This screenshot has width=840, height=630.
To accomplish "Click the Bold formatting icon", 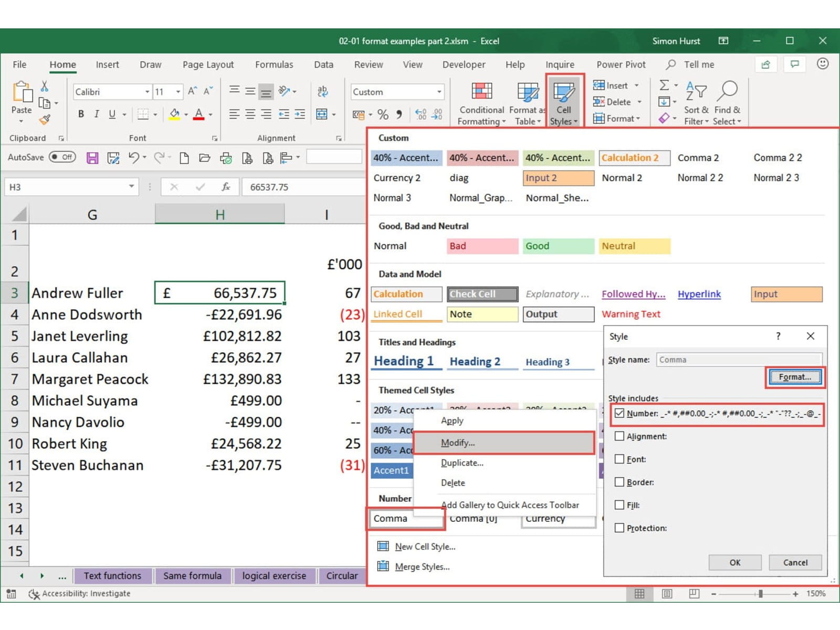I will pos(81,114).
